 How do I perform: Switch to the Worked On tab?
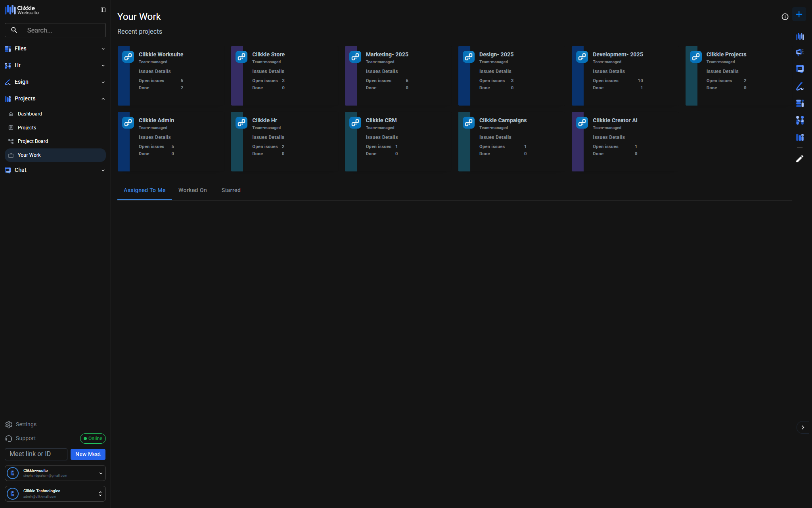192,190
